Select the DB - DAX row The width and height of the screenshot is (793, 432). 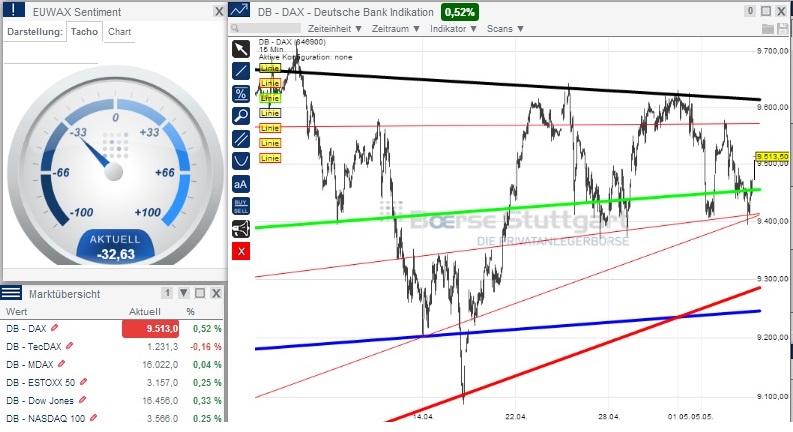tap(112, 328)
